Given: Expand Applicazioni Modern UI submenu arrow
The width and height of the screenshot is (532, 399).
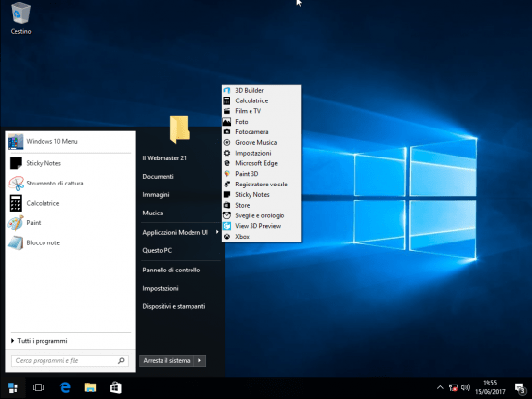Looking at the screenshot, I should 217,232.
